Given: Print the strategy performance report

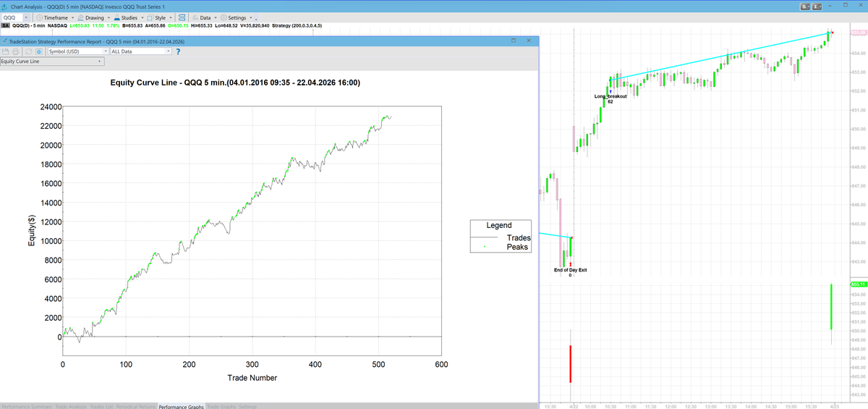Looking at the screenshot, I should (x=14, y=51).
